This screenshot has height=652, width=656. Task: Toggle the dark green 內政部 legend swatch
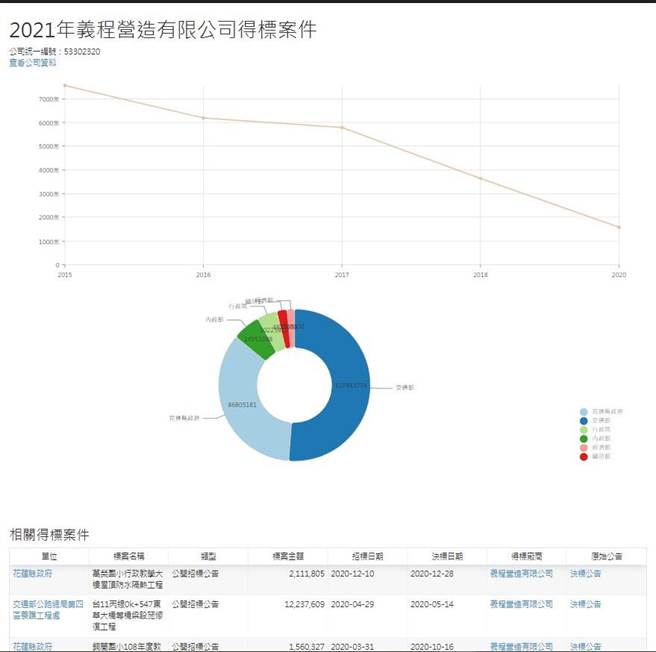[x=584, y=439]
